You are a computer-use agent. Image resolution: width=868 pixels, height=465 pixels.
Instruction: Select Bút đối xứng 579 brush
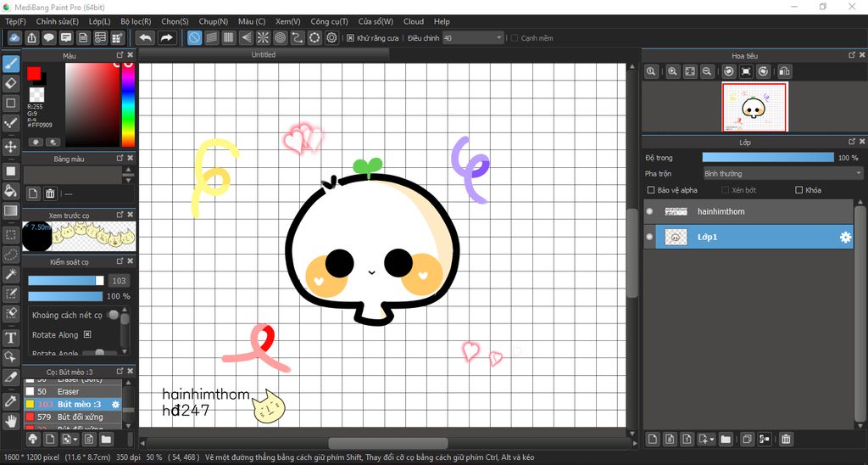pyautogui.click(x=73, y=417)
